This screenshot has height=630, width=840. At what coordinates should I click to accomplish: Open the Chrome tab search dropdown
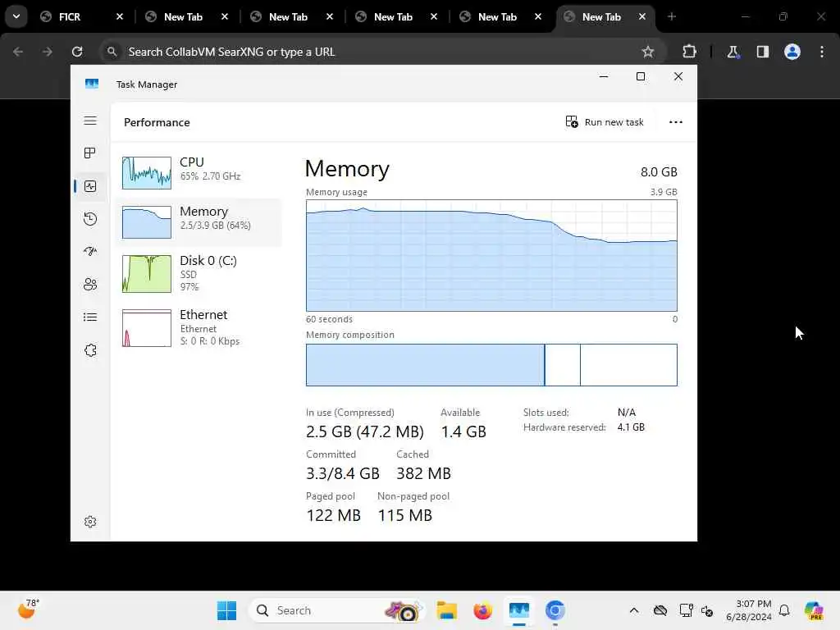point(16,16)
